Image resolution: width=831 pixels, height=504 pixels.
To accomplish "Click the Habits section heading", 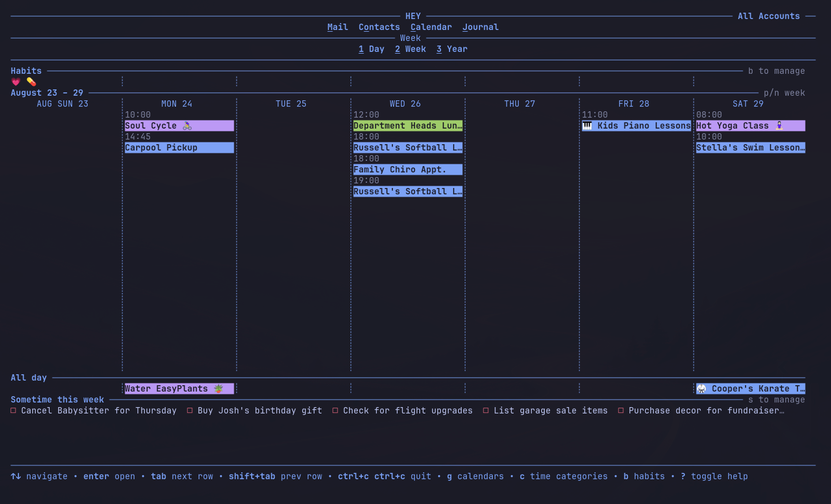I will pyautogui.click(x=26, y=71).
